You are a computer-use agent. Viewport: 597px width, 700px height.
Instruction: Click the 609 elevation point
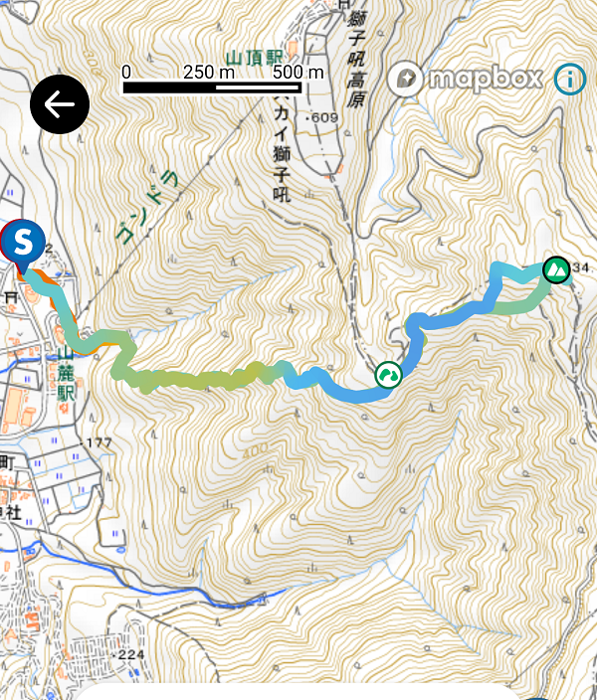(322, 118)
